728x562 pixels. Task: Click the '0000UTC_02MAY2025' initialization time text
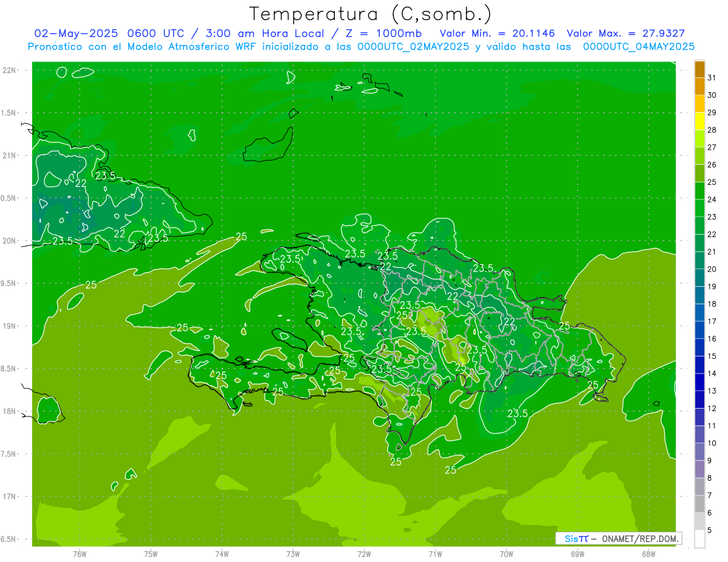[x=413, y=47]
